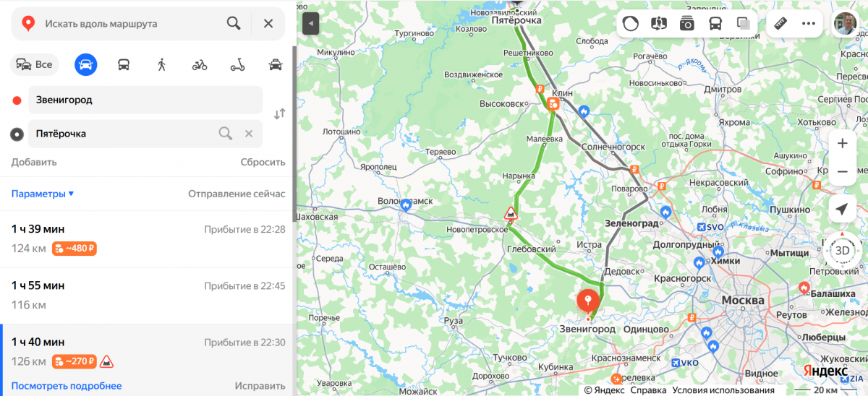Screen dimensions: 868x396
Task: Choose the 1 ч 55 мин route option
Action: pos(148,296)
